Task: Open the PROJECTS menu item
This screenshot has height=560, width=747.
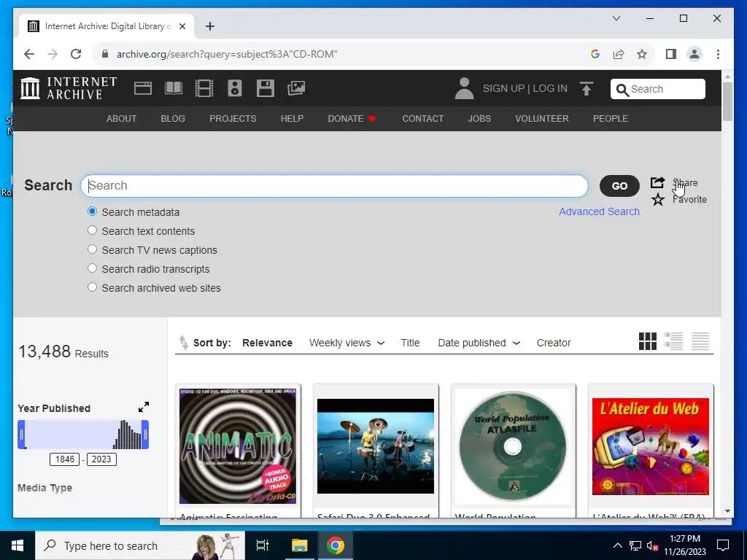Action: tap(233, 119)
